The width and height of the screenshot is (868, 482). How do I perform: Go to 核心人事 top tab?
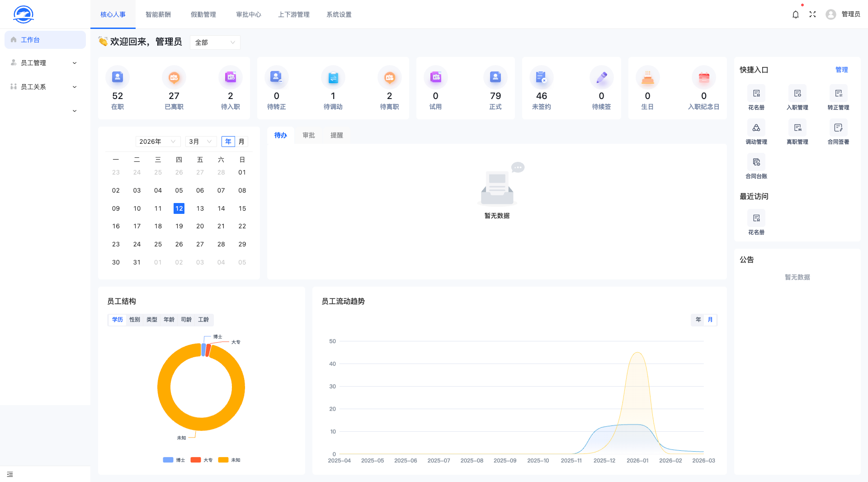point(113,14)
